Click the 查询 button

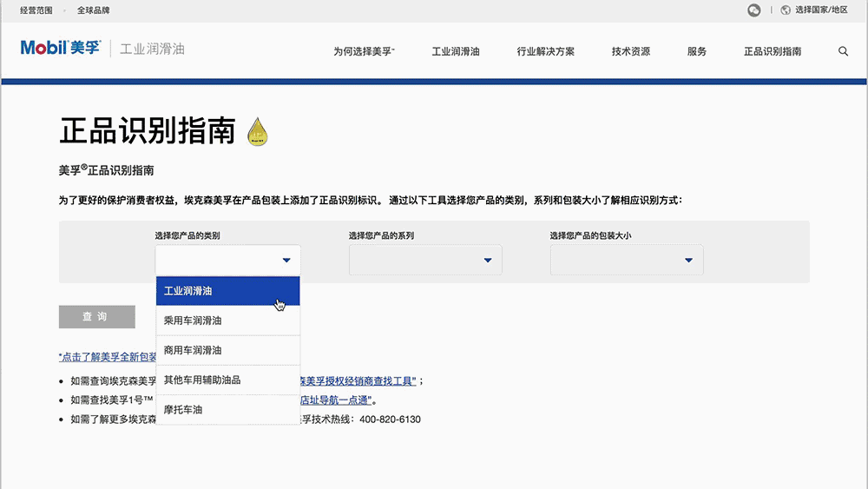click(96, 317)
